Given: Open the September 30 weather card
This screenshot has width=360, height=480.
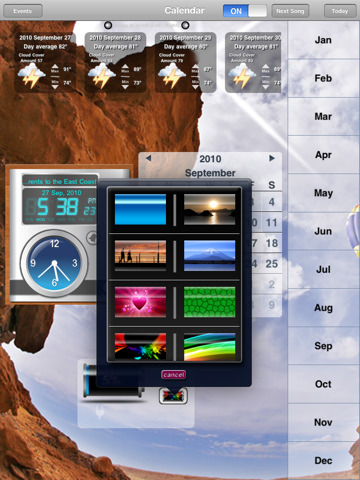Looking at the screenshot, I should (x=253, y=62).
